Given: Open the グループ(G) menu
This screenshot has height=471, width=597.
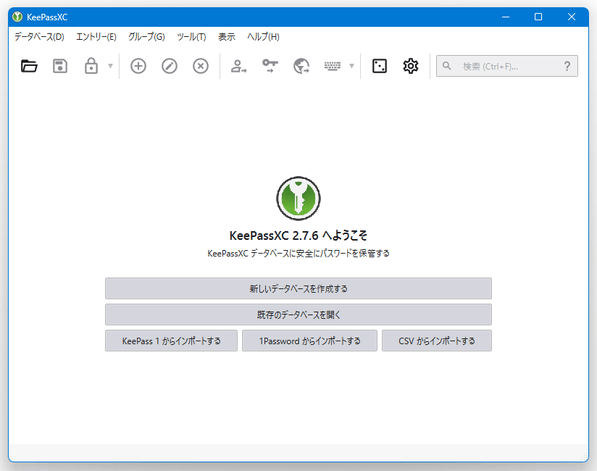Looking at the screenshot, I should [x=147, y=37].
